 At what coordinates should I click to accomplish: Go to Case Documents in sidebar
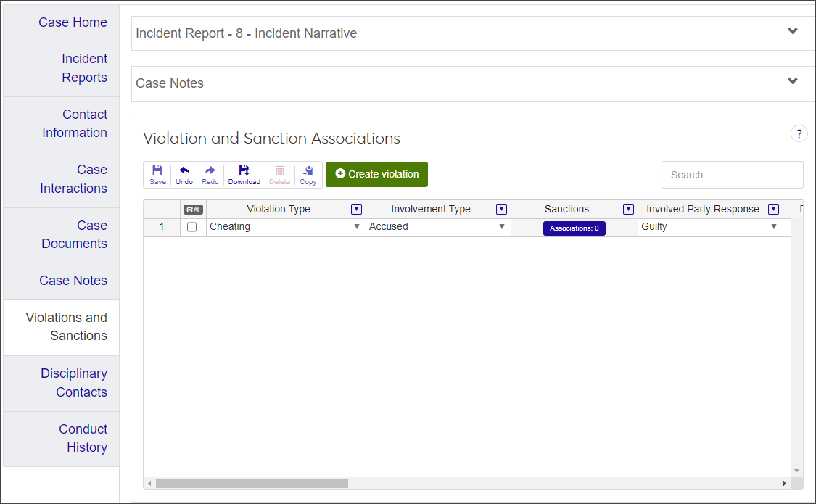pos(74,234)
